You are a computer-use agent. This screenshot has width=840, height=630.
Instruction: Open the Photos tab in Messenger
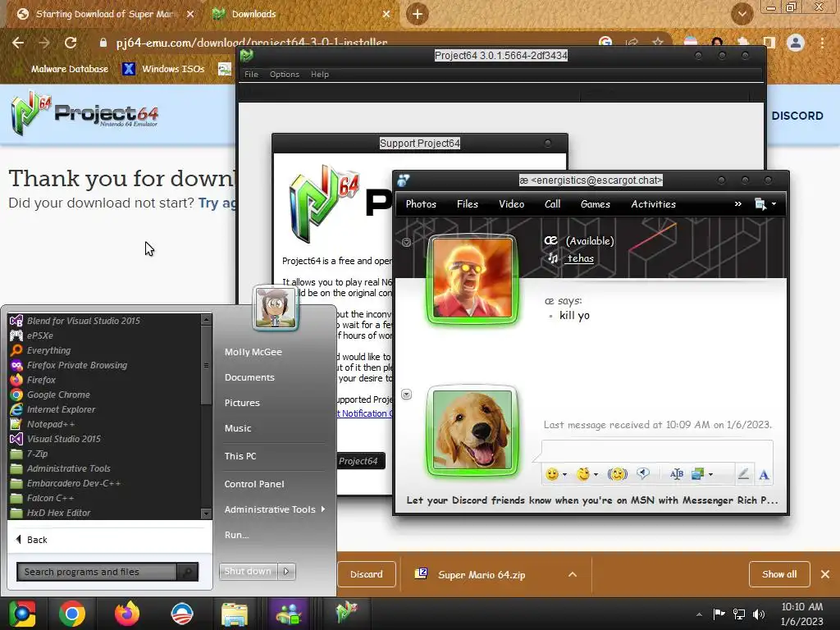421,204
